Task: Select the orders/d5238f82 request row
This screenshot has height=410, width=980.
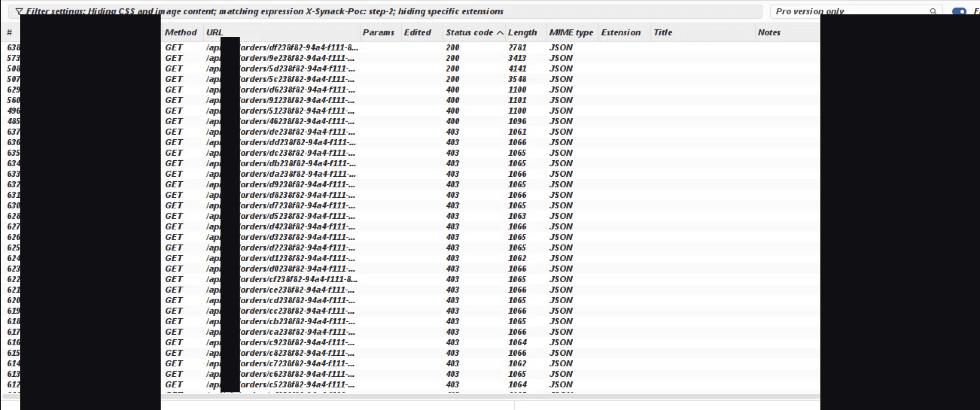Action: click(410, 216)
